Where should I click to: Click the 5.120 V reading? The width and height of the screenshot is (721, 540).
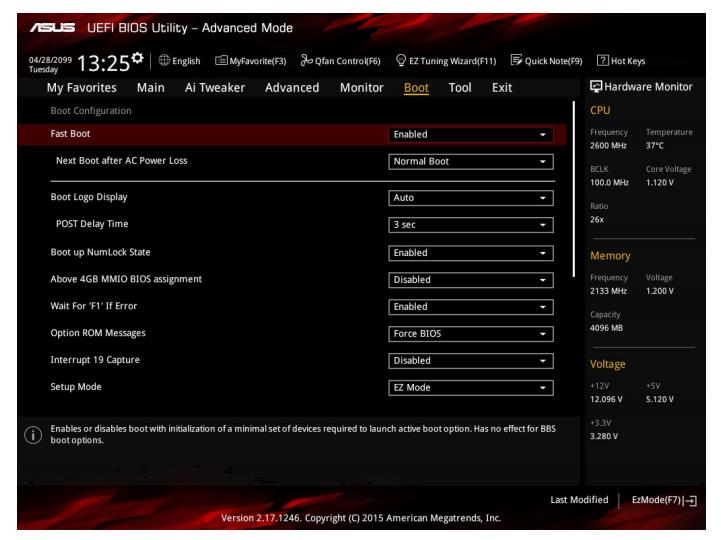(660, 399)
